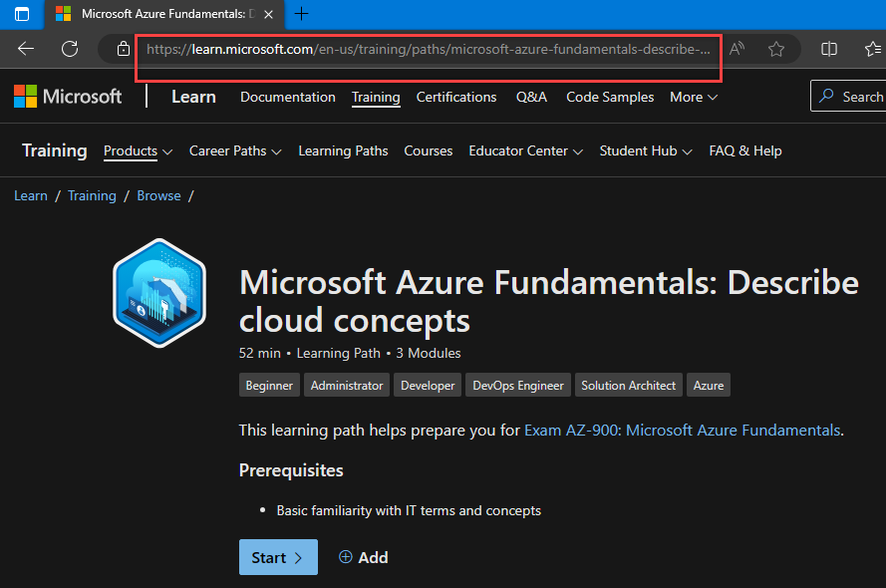This screenshot has width=886, height=588.
Task: Select Certifications in the top menu
Action: 456,97
